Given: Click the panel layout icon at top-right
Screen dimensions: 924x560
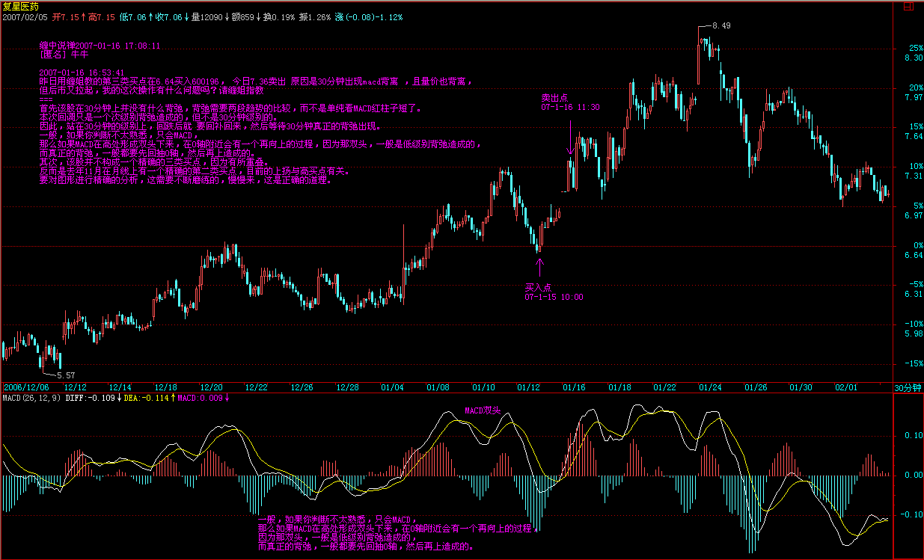Looking at the screenshot, I should coord(908,6).
